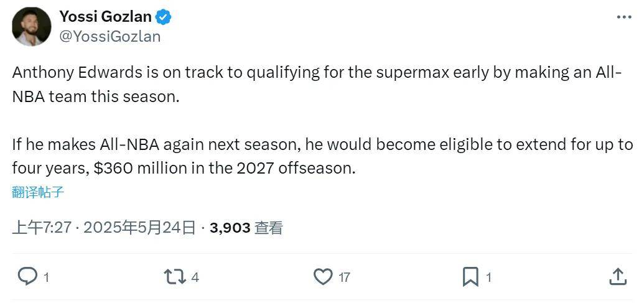Open Yossi Gozlan's profile picture
Screen dimensions: 644x303
[x=32, y=26]
